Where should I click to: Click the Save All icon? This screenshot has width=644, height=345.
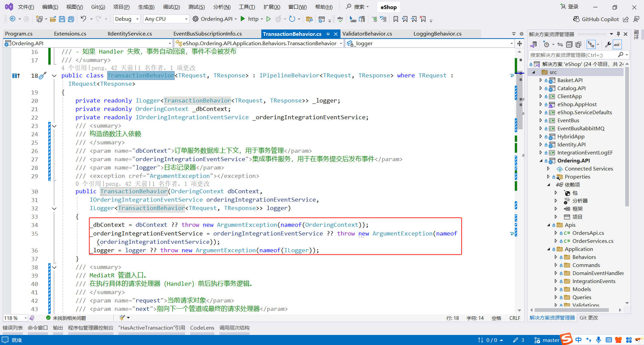[71, 19]
